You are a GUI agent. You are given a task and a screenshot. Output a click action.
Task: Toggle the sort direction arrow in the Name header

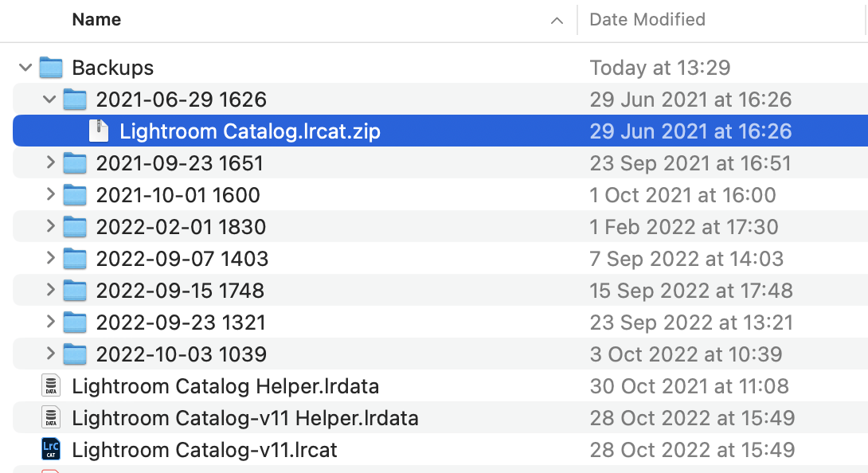[x=557, y=21]
